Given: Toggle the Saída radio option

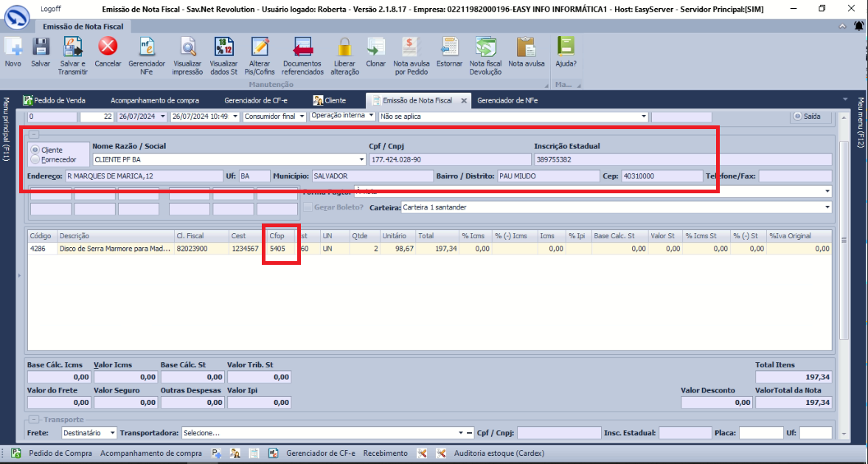Looking at the screenshot, I should [x=798, y=117].
